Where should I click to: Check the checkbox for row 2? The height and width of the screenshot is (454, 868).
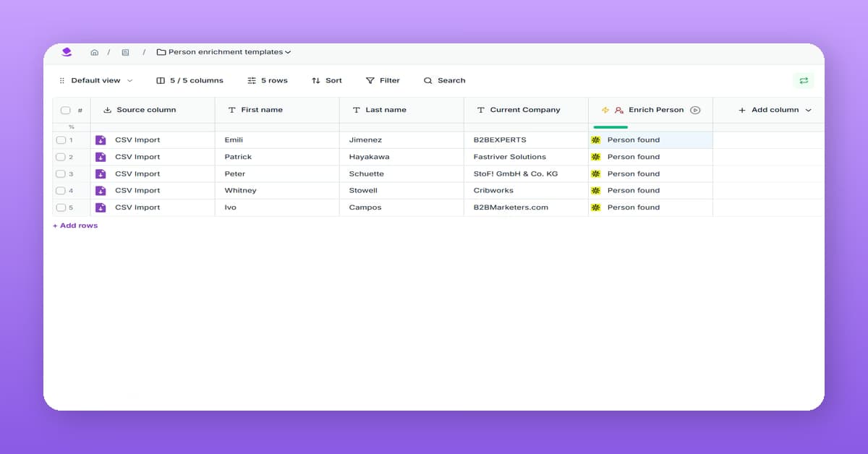62,156
